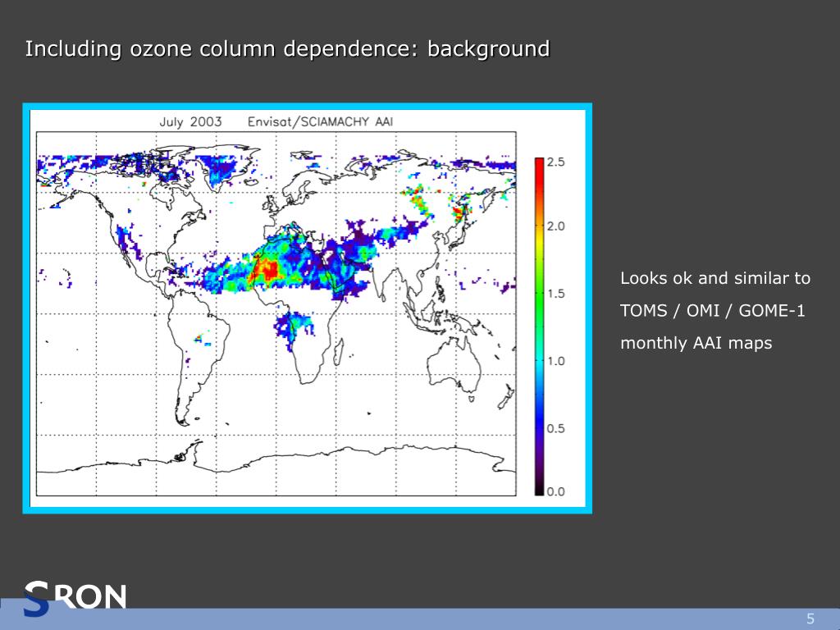Click the red Saharan dust hotspot on map
The image size is (840, 630).
[267, 269]
